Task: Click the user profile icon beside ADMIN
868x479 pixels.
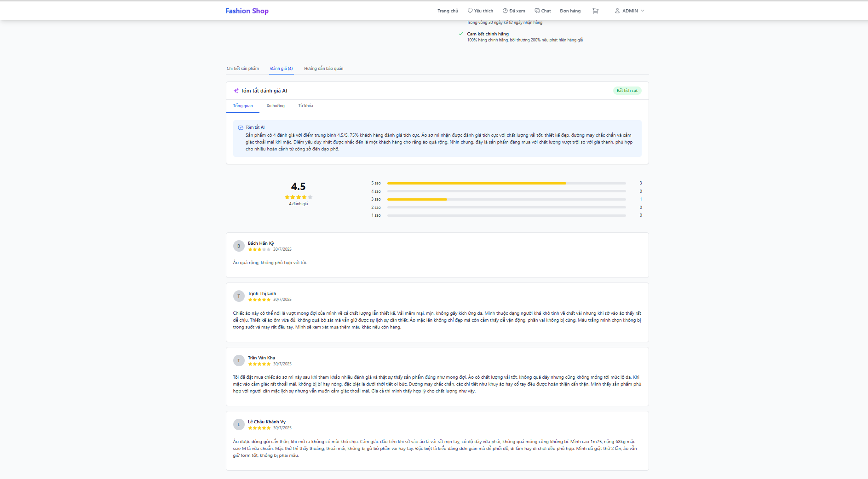Action: 617,11
